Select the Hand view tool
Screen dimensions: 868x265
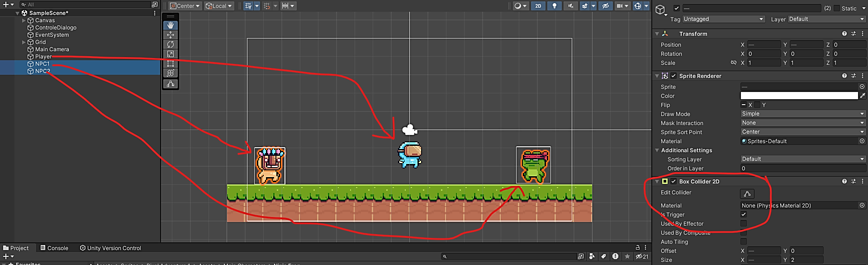(171, 25)
